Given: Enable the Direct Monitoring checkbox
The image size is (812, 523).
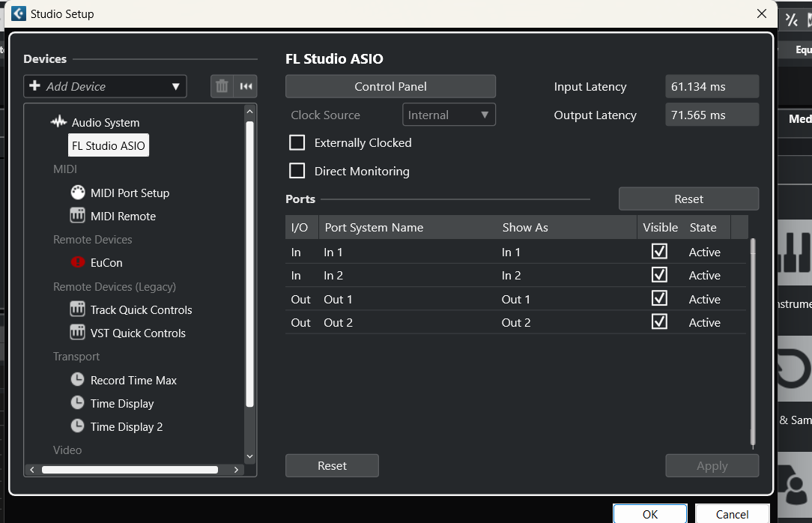Looking at the screenshot, I should (297, 170).
